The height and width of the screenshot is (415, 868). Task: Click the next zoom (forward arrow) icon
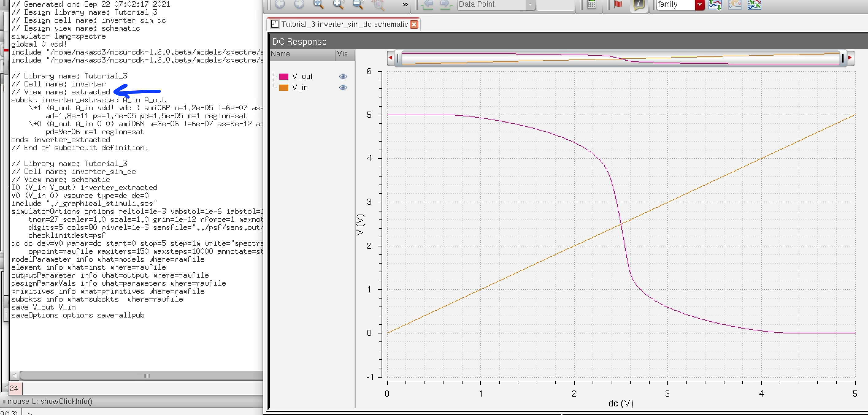pos(299,4)
